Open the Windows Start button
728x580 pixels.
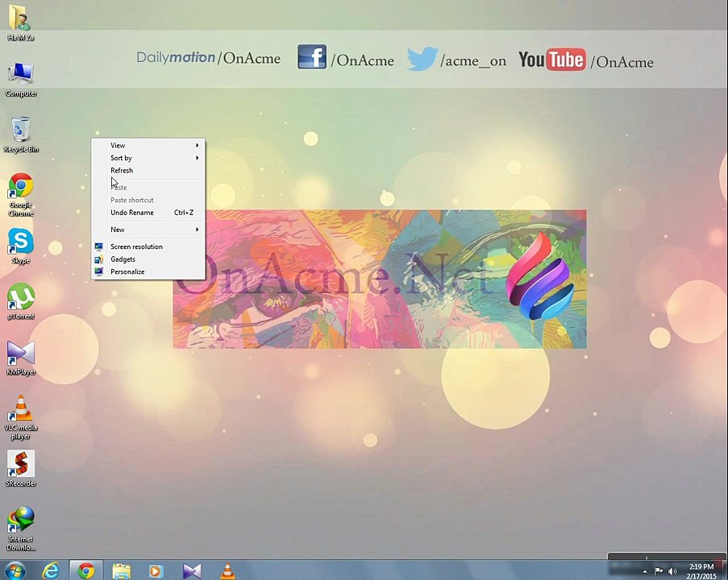pos(15,570)
